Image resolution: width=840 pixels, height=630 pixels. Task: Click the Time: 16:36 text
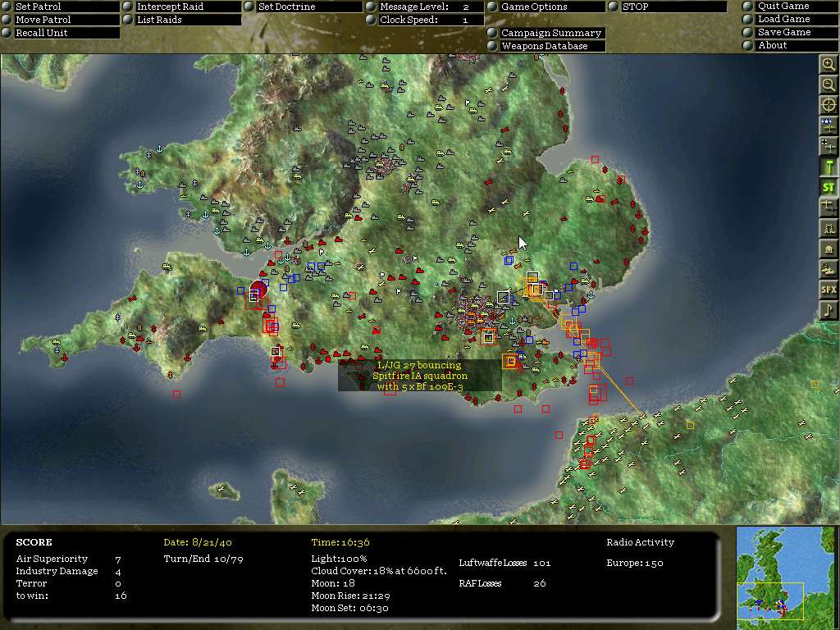tap(340, 542)
